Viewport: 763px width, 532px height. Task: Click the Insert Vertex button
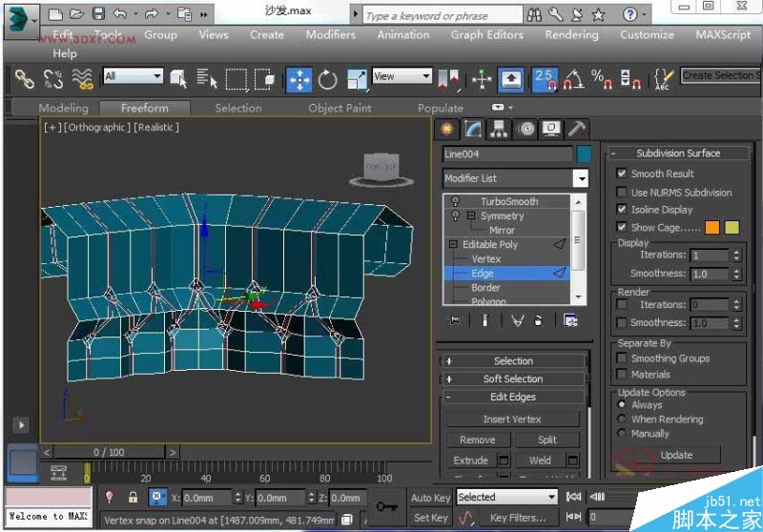[513, 419]
